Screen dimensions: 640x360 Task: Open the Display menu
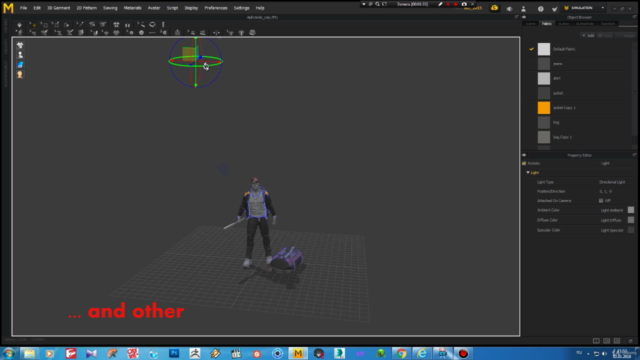[191, 8]
